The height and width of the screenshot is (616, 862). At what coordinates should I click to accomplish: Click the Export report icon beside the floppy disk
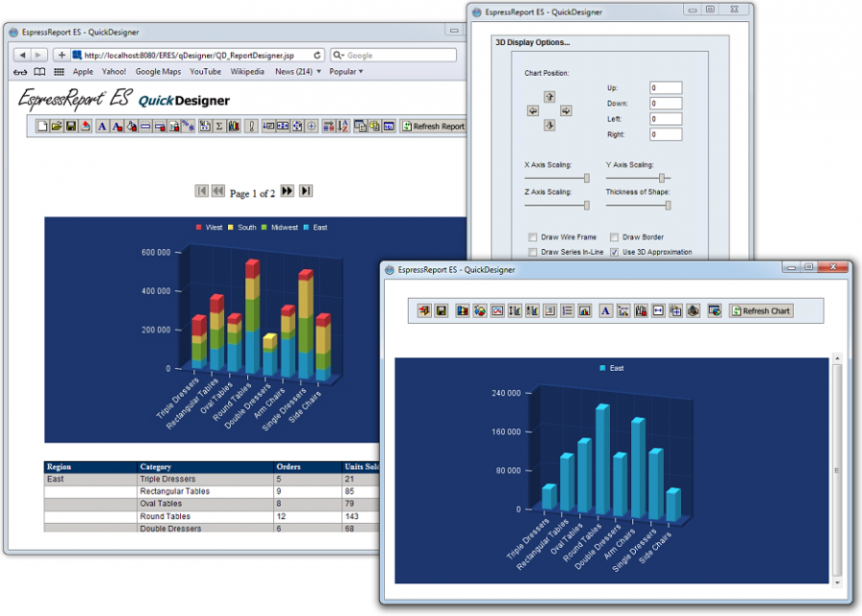tap(85, 126)
